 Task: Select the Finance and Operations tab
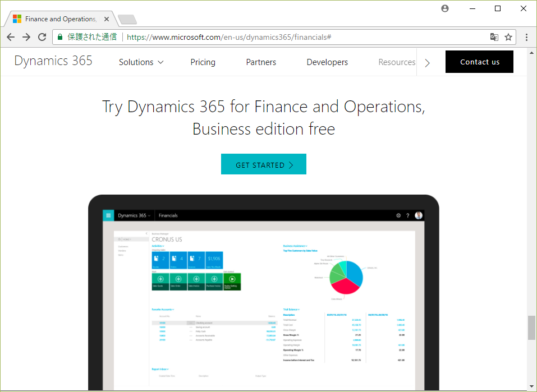(60, 19)
